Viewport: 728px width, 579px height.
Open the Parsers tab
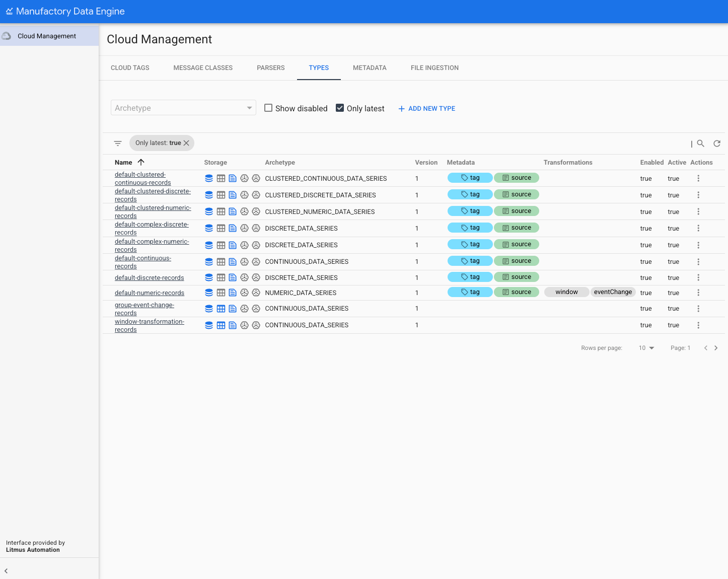click(x=270, y=68)
